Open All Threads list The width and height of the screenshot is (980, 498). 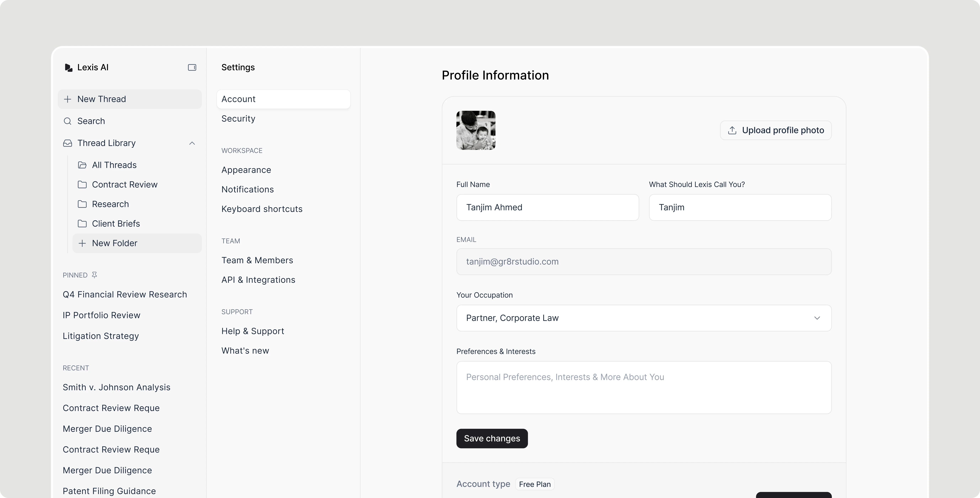coord(114,165)
